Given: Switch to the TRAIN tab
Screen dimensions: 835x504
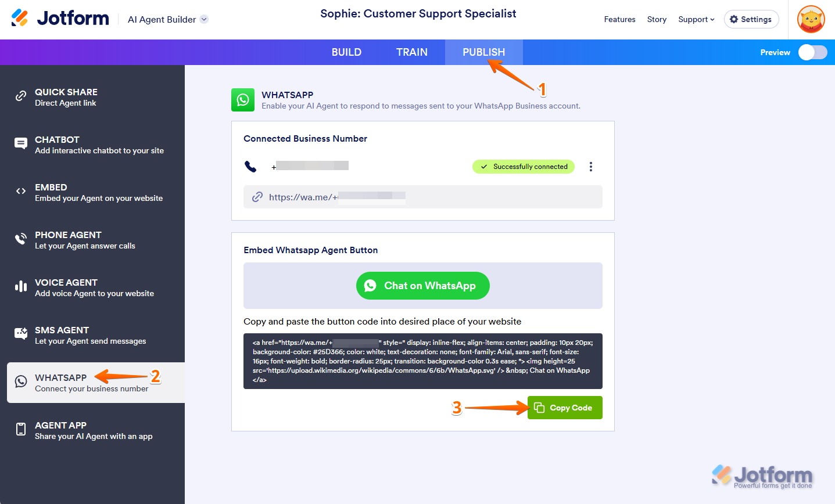Looking at the screenshot, I should pos(412,52).
